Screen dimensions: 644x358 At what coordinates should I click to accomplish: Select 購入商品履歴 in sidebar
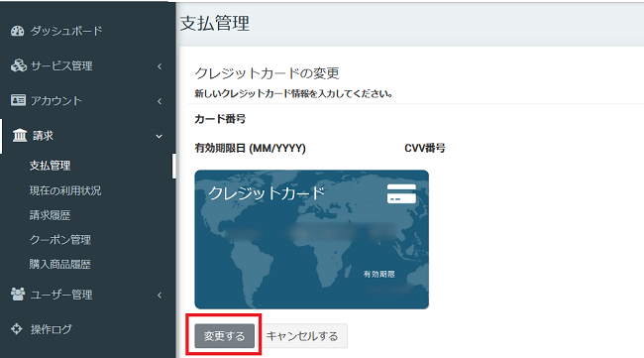[60, 265]
